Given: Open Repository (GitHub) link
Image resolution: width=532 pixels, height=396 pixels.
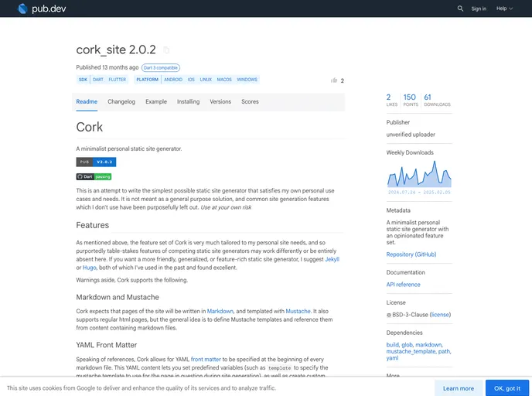Looking at the screenshot, I should [411, 254].
